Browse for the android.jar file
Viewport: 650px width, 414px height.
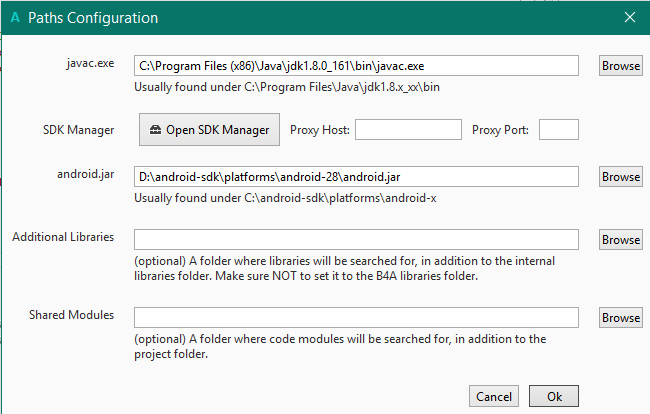click(x=620, y=177)
